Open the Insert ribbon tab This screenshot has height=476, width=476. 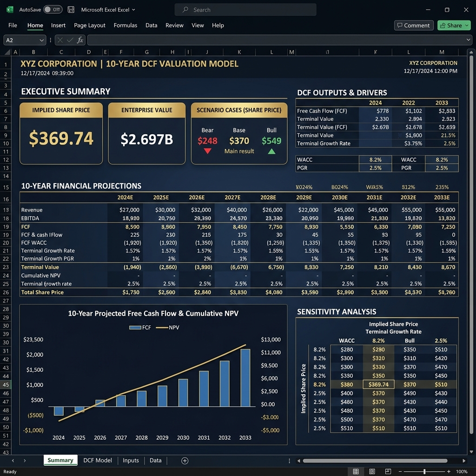pos(58,25)
